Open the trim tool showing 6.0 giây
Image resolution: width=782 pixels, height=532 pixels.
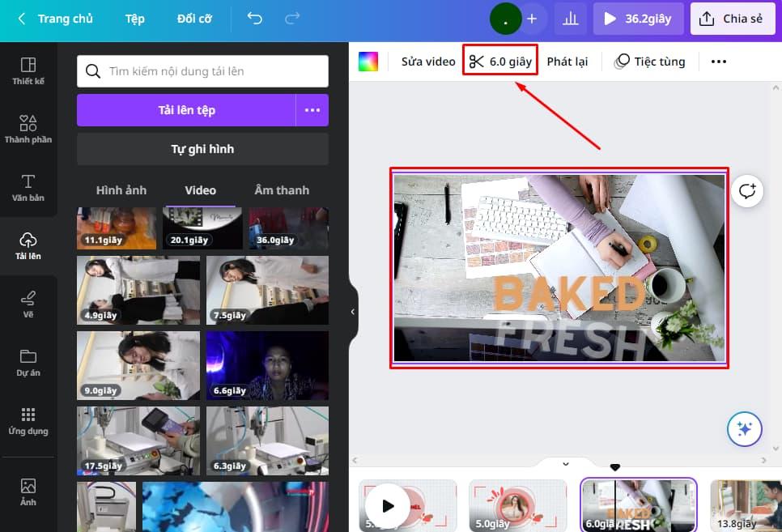499,60
